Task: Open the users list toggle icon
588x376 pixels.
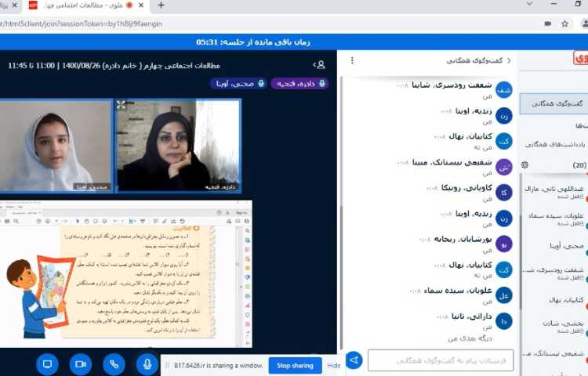Action: point(319,65)
